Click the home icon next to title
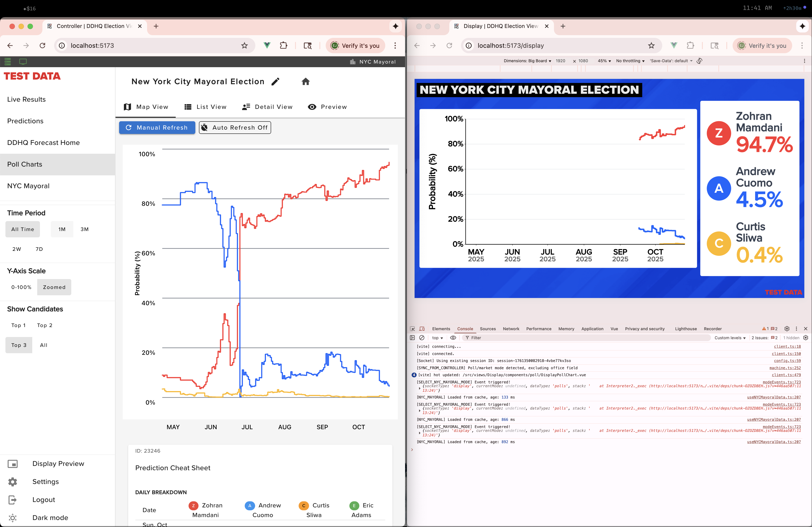Image resolution: width=812 pixels, height=527 pixels. coord(305,81)
